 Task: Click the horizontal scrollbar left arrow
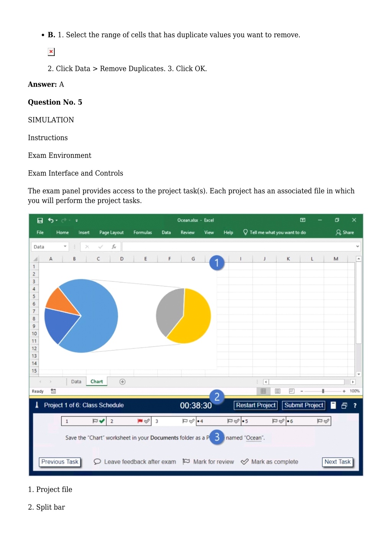[x=266, y=382]
